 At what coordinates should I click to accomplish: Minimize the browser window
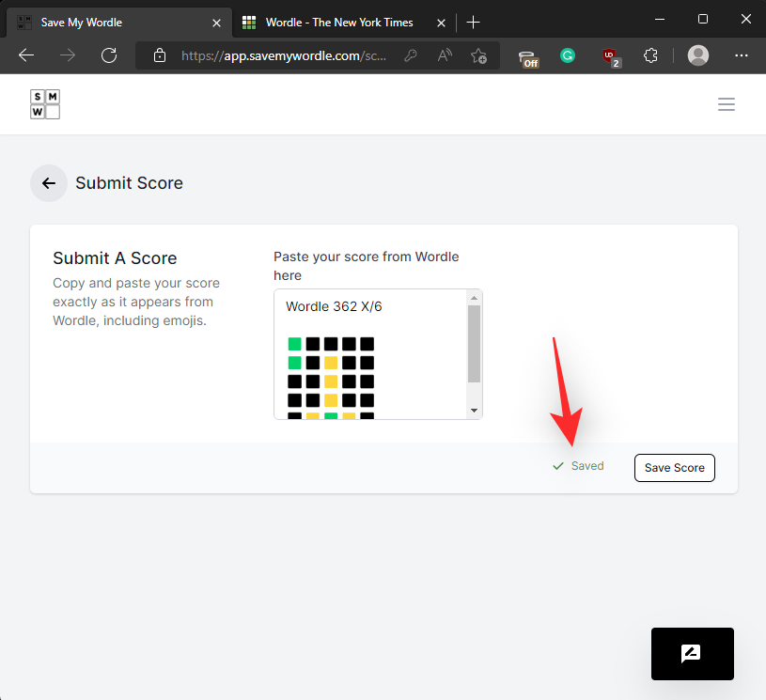point(660,20)
